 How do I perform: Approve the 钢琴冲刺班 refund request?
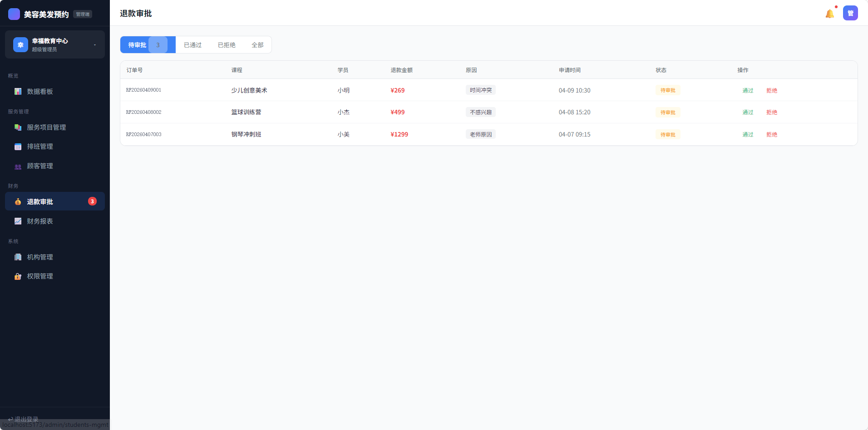pos(748,135)
